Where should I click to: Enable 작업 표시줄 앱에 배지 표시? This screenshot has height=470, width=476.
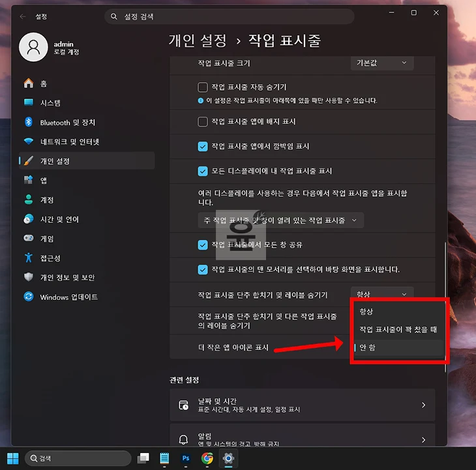click(x=203, y=122)
